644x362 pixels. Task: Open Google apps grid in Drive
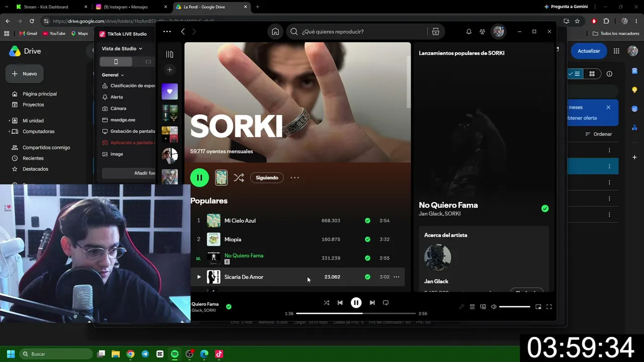616,51
